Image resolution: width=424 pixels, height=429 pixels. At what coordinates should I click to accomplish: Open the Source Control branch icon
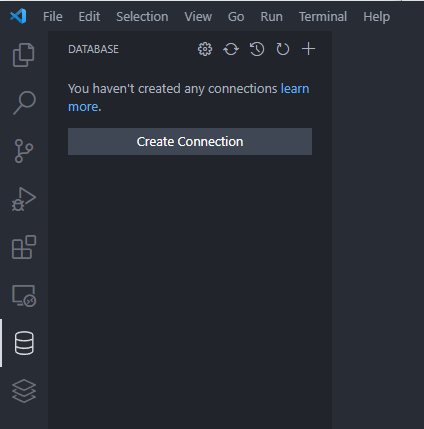(x=24, y=151)
